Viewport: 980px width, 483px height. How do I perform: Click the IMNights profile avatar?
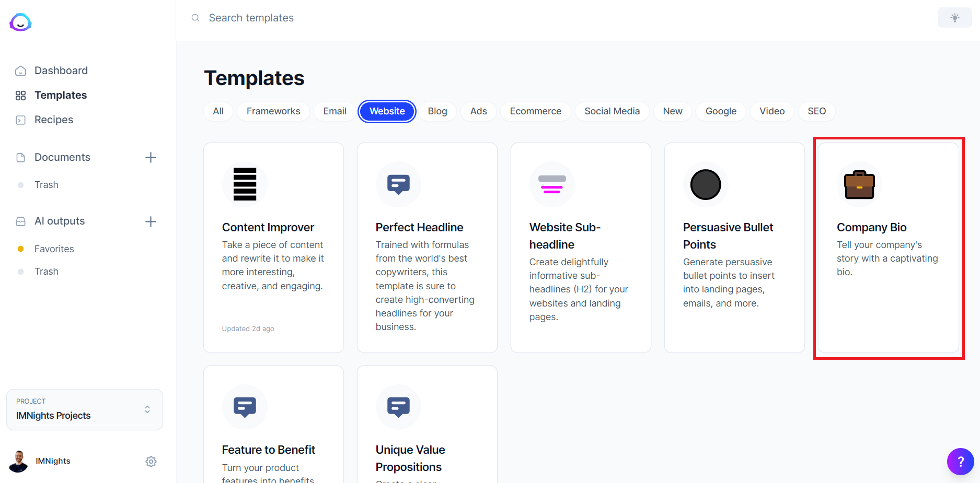[19, 461]
